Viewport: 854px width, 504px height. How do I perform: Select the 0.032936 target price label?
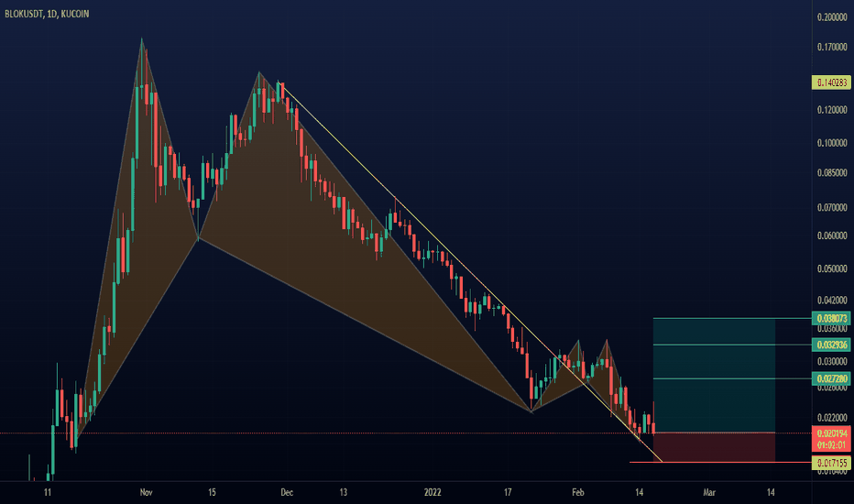(x=832, y=345)
